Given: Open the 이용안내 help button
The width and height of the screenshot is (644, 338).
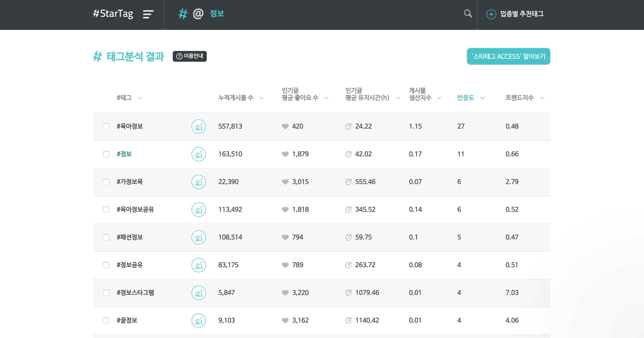Looking at the screenshot, I should (190, 56).
